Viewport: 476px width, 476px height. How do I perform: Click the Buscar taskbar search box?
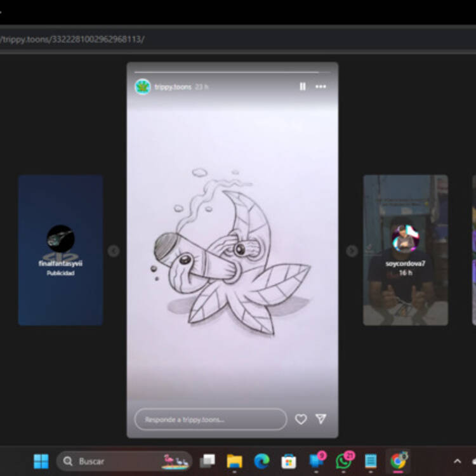click(124, 461)
